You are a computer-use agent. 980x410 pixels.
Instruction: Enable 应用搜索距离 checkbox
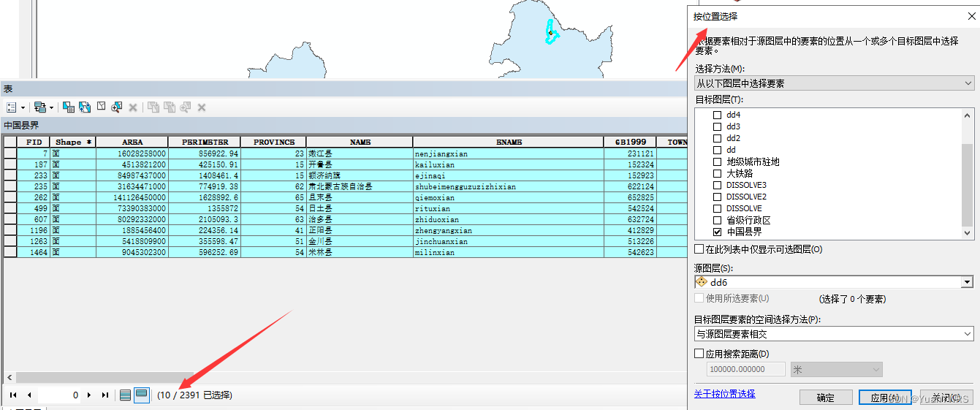(x=699, y=354)
